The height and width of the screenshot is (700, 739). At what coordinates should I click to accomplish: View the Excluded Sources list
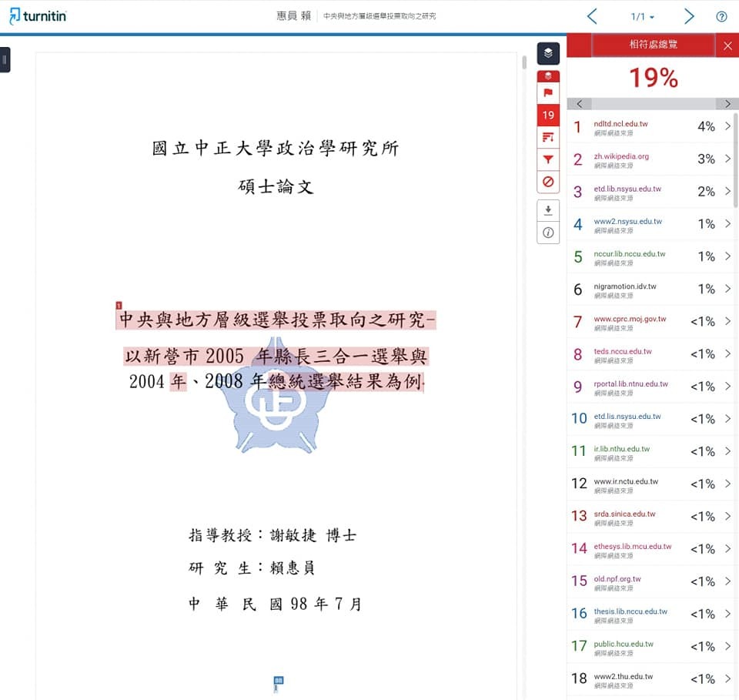point(548,182)
